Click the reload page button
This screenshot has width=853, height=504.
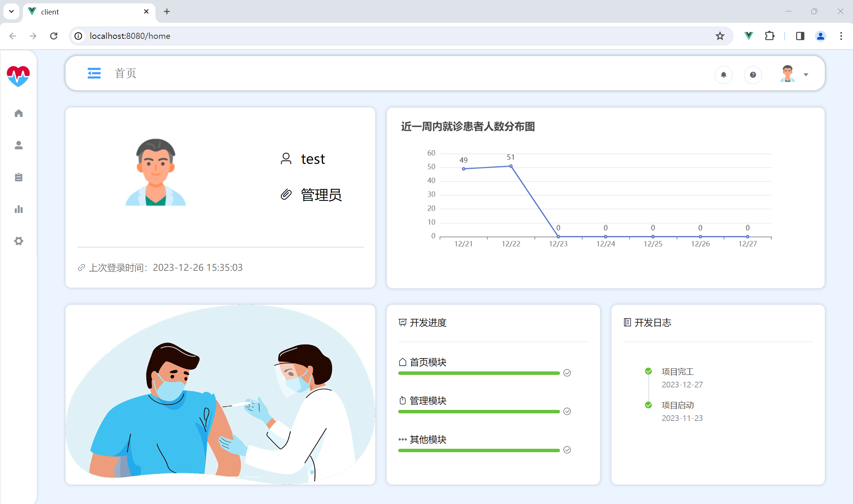[x=54, y=36]
